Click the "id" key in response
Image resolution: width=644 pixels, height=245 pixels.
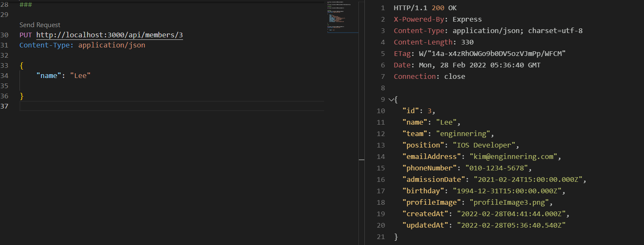point(411,111)
